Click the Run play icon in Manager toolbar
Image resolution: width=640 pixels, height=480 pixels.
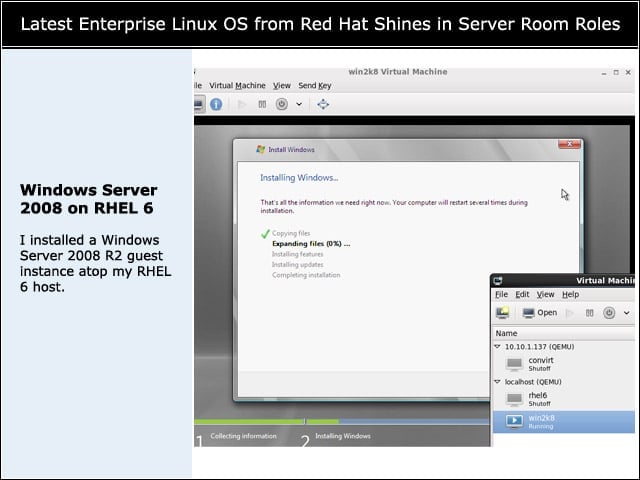tap(570, 313)
